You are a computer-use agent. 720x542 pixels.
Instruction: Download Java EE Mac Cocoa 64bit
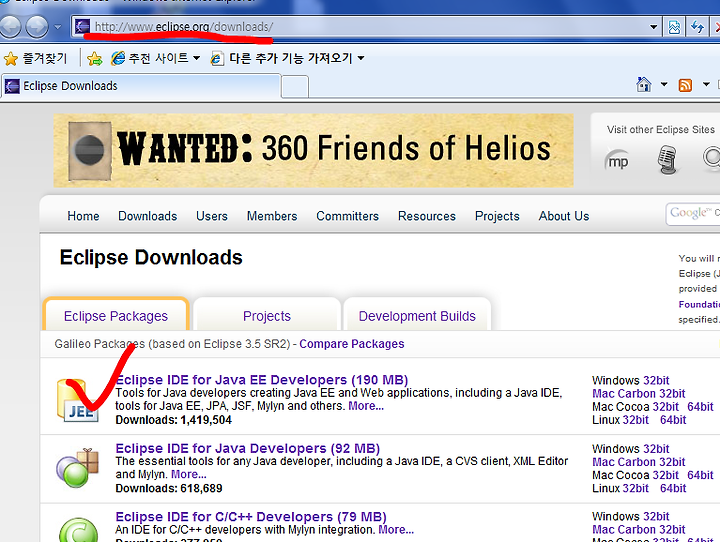(700, 407)
